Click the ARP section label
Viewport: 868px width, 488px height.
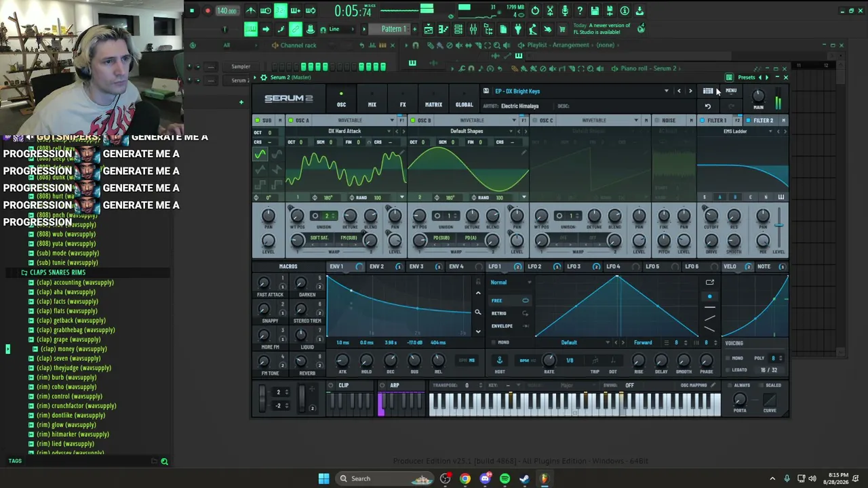(x=395, y=386)
